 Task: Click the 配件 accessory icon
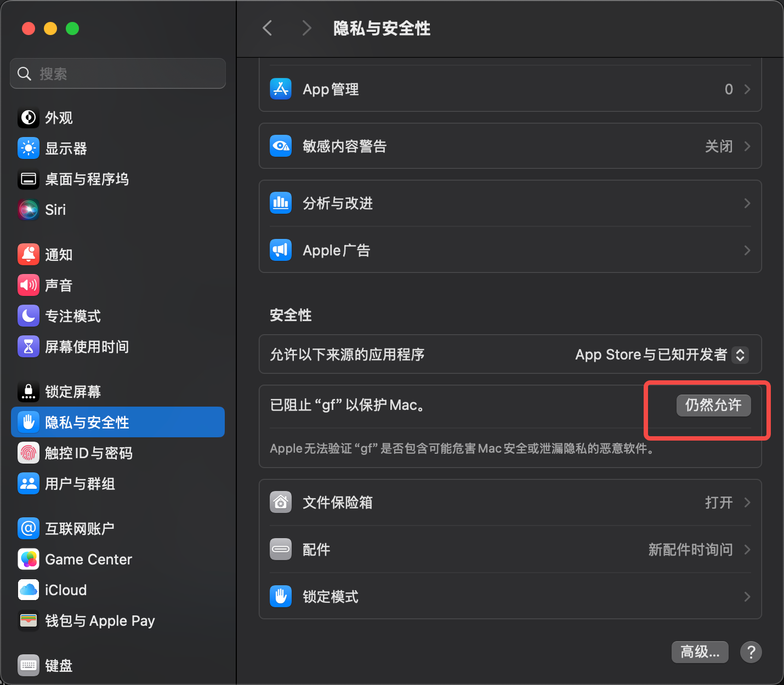281,549
